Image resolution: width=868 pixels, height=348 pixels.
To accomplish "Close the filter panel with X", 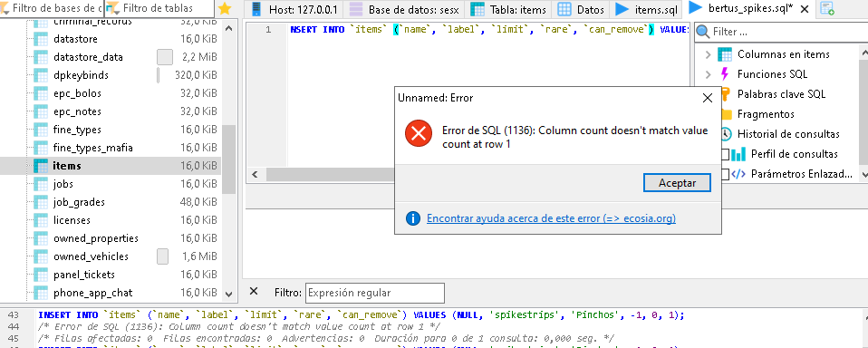I will point(253,291).
